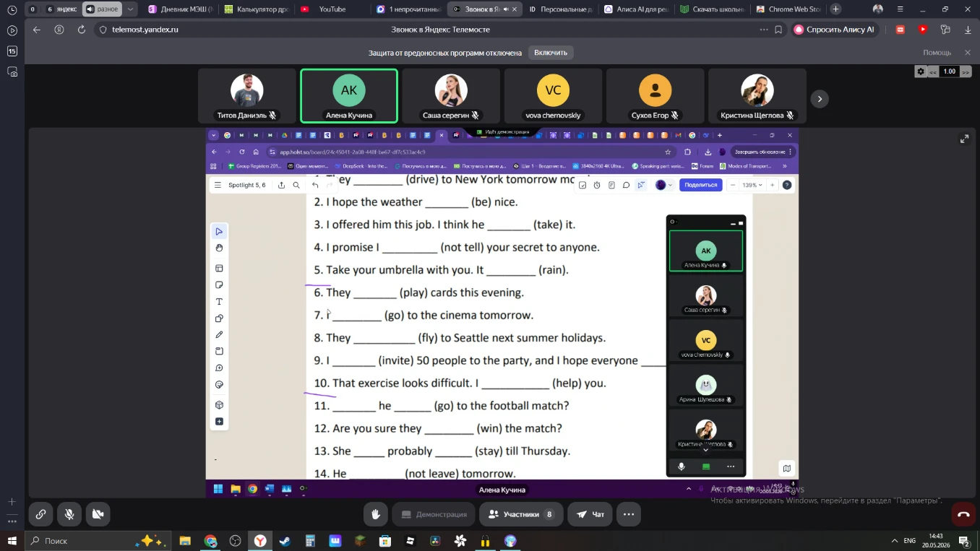Enter fullscreen for the shared screen
The width and height of the screenshot is (980, 551).
pos(964,139)
